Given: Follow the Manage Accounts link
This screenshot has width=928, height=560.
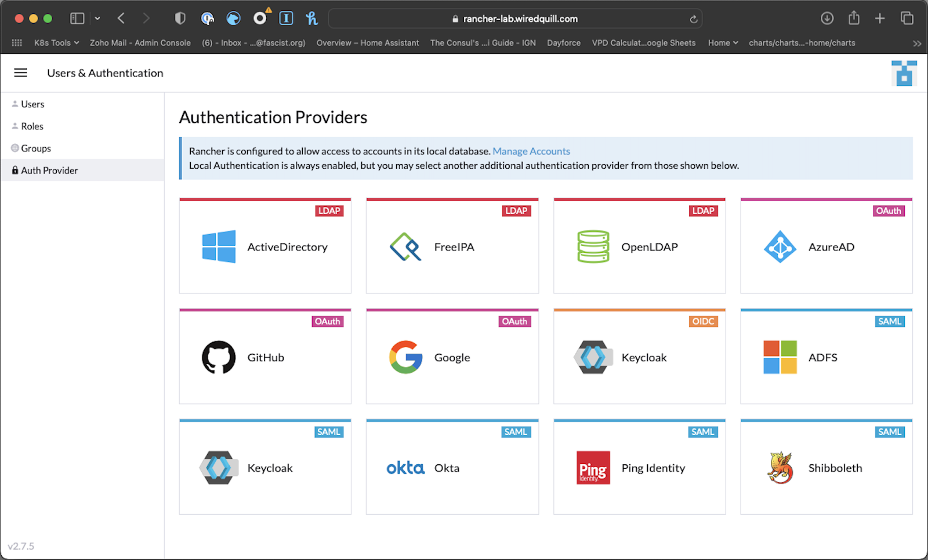Looking at the screenshot, I should tap(531, 151).
